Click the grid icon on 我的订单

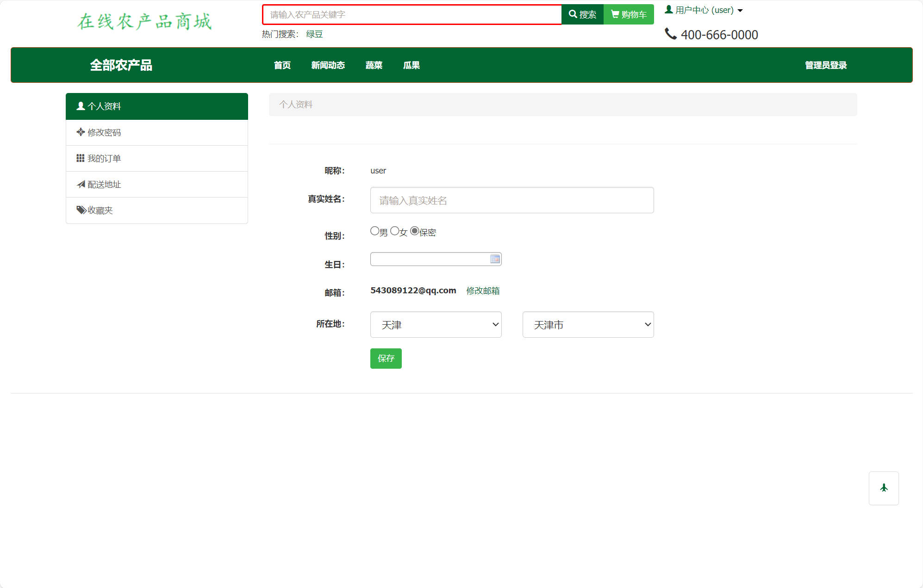[80, 158]
